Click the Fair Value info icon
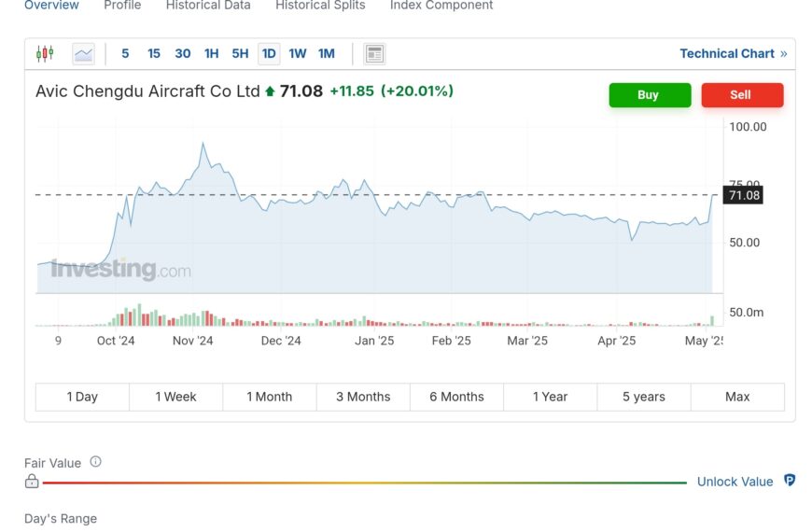This screenshot has width=812, height=532. 96,462
